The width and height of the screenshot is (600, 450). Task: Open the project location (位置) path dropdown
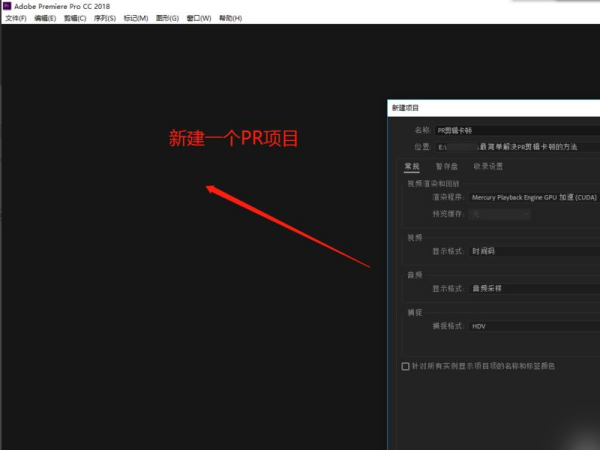click(x=520, y=146)
